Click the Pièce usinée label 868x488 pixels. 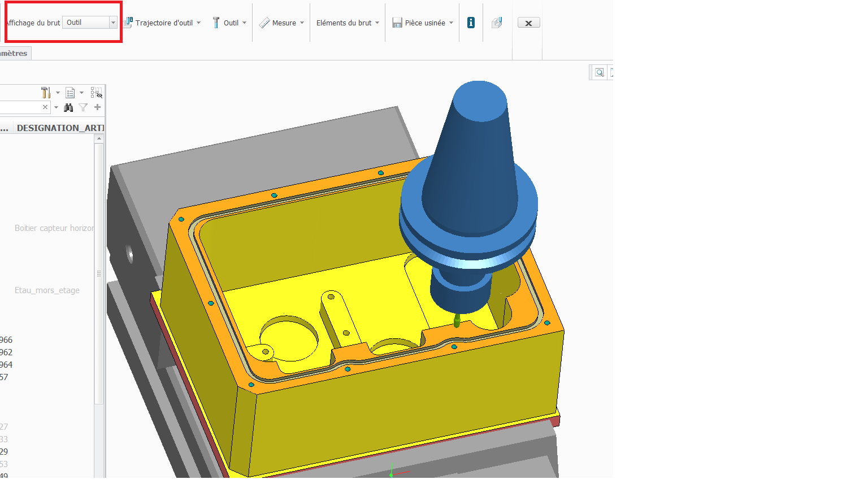(425, 23)
